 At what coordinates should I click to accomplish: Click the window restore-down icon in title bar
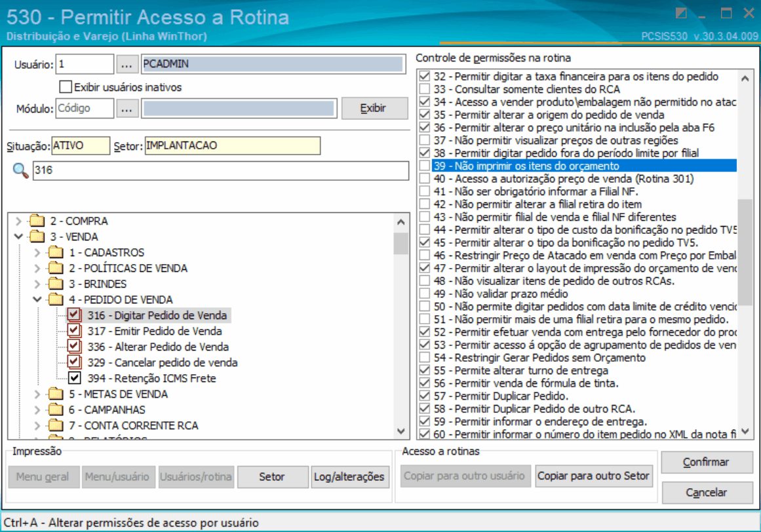pos(681,13)
